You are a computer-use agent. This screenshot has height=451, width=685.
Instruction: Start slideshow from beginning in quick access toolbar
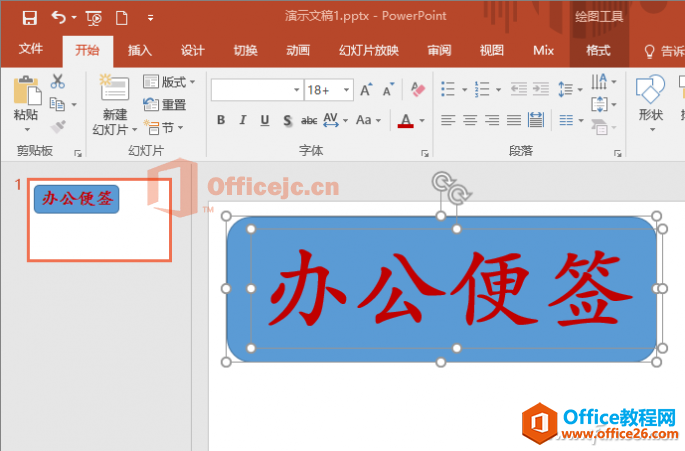pyautogui.click(x=94, y=18)
